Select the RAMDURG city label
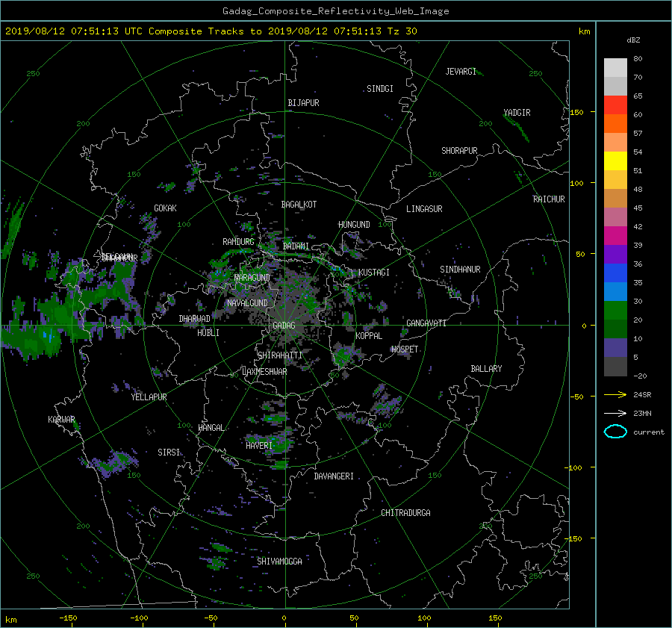 coord(238,242)
